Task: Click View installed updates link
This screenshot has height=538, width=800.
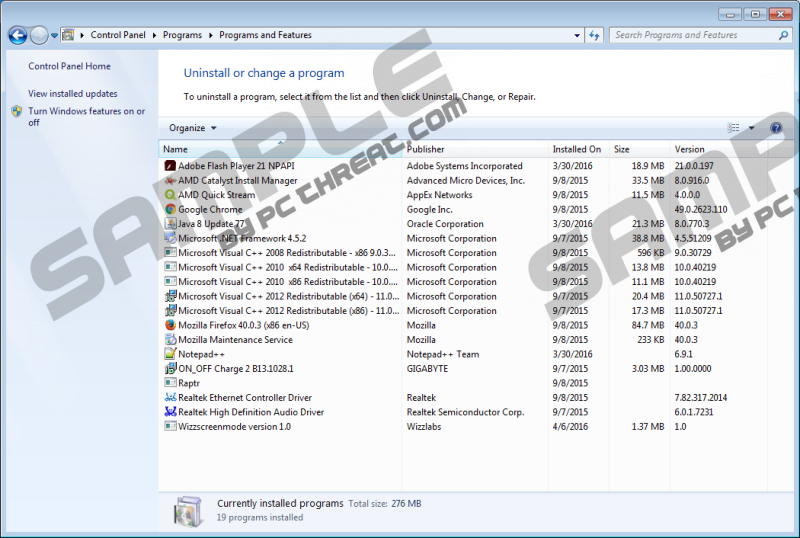Action: coord(72,94)
